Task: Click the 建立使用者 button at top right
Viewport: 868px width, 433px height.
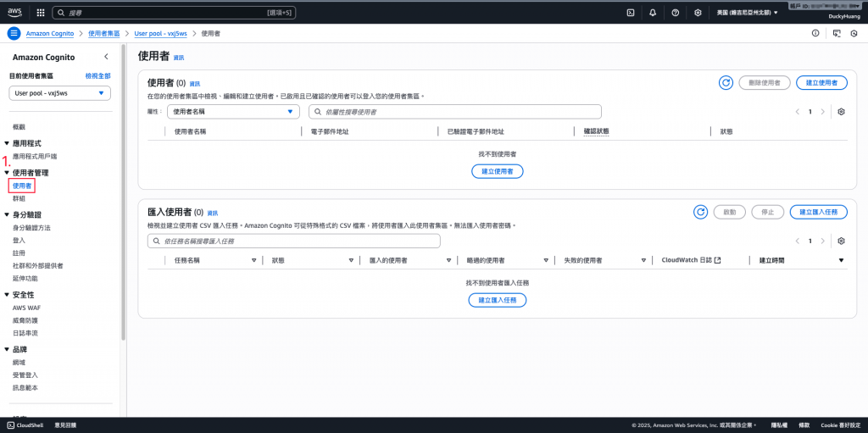Action: (x=821, y=82)
